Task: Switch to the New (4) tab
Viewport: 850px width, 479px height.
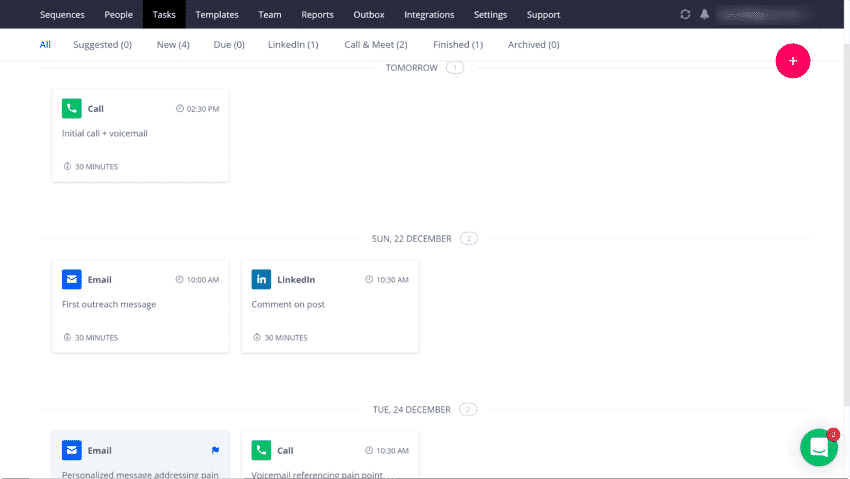Action: point(173,44)
